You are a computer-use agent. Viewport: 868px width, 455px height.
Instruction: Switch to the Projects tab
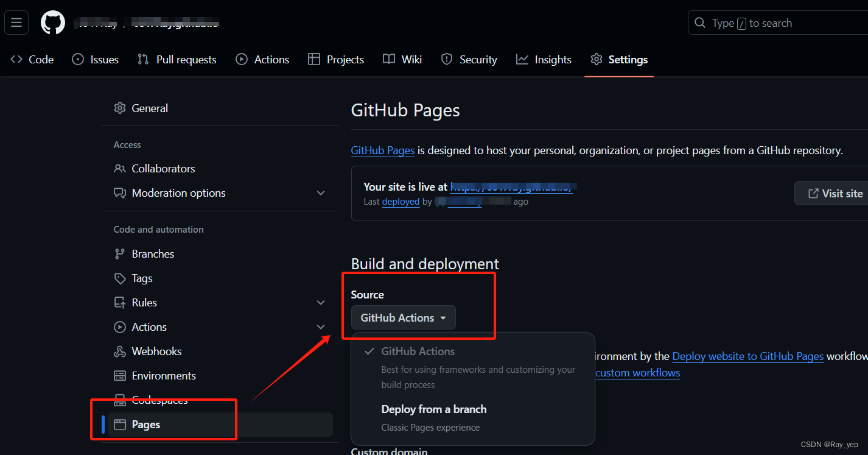click(336, 59)
